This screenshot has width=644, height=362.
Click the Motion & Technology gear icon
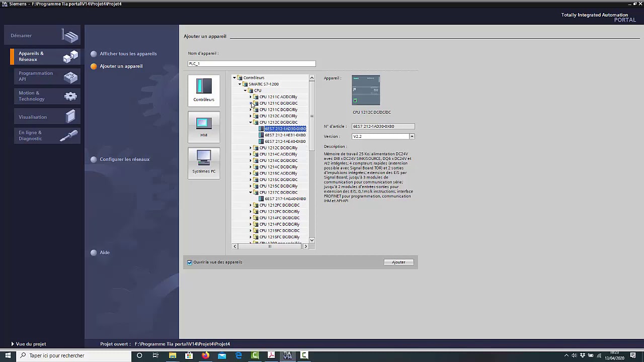point(70,96)
